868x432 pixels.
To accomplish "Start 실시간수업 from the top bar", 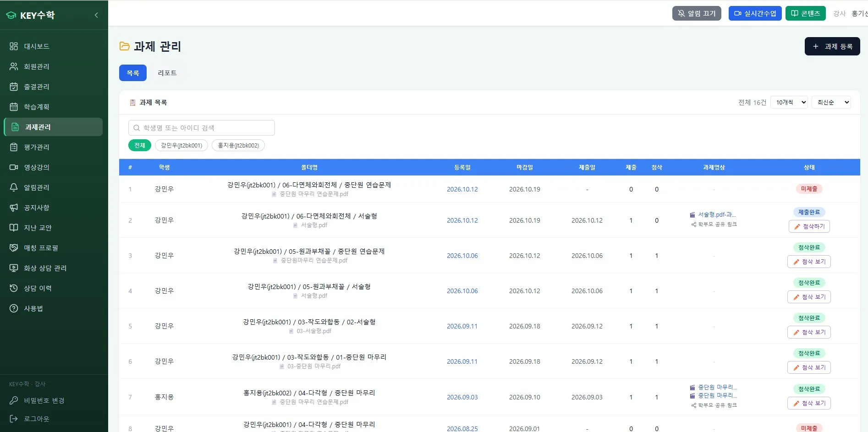I will (755, 13).
